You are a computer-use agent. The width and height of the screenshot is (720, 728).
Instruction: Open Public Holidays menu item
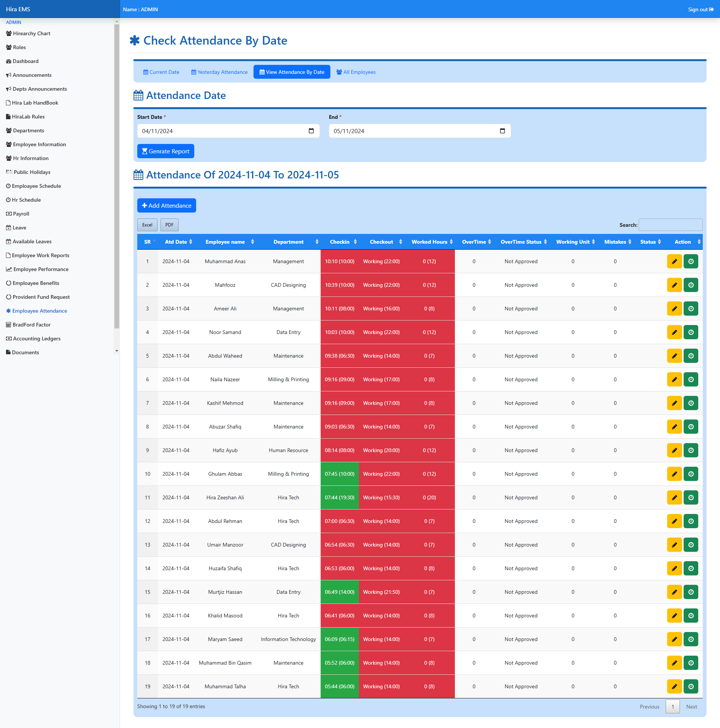[28, 172]
